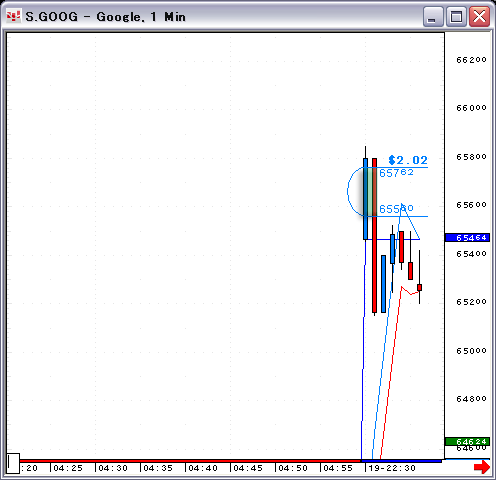Click the 65800 price axis label

[x=471, y=156]
